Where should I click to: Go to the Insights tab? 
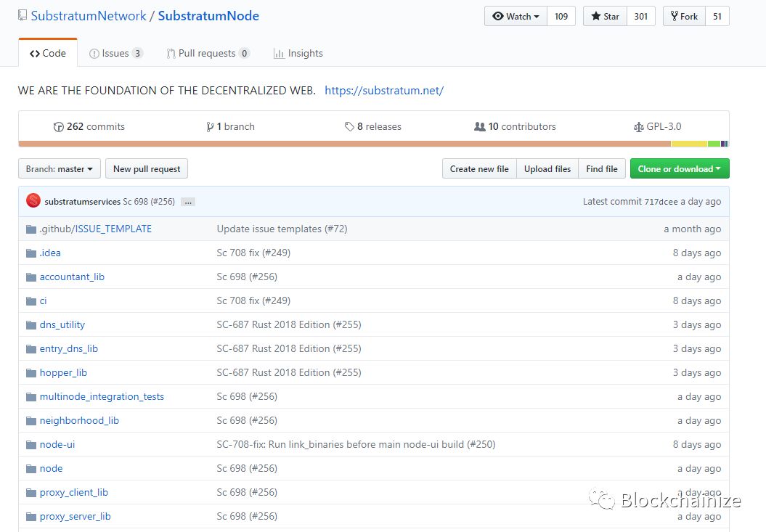298,53
